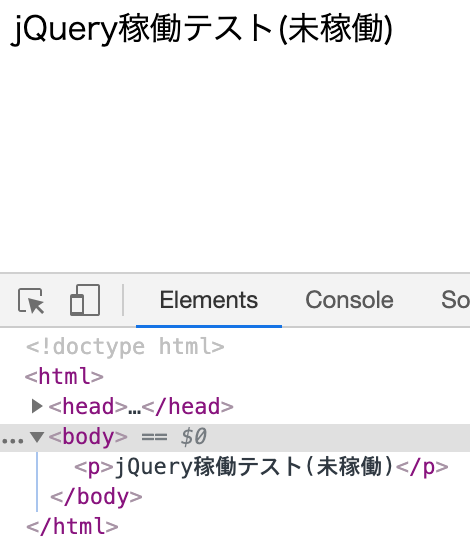Select the <body> == $0 row
This screenshot has height=542, width=470.
pos(235,437)
